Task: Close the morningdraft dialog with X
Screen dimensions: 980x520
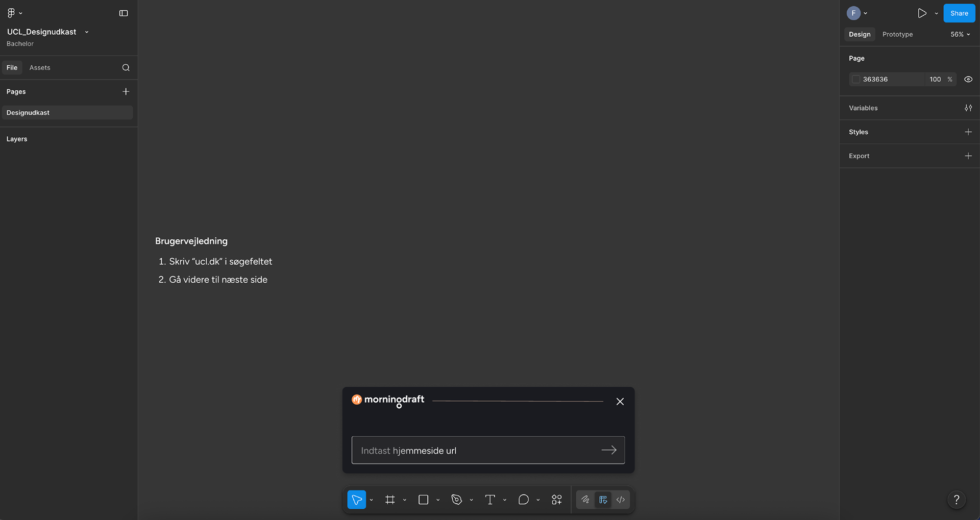Action: pyautogui.click(x=620, y=402)
